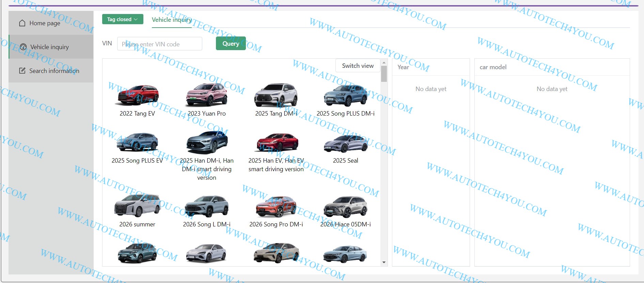Click the '2026 Hiace 05DM-i' label
Image resolution: width=644 pixels, height=283 pixels.
pyautogui.click(x=346, y=224)
